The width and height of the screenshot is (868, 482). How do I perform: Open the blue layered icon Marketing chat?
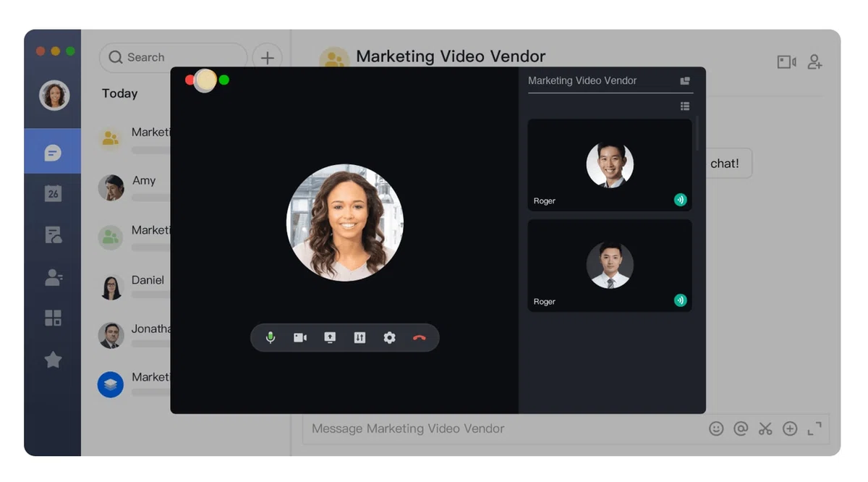(x=135, y=384)
